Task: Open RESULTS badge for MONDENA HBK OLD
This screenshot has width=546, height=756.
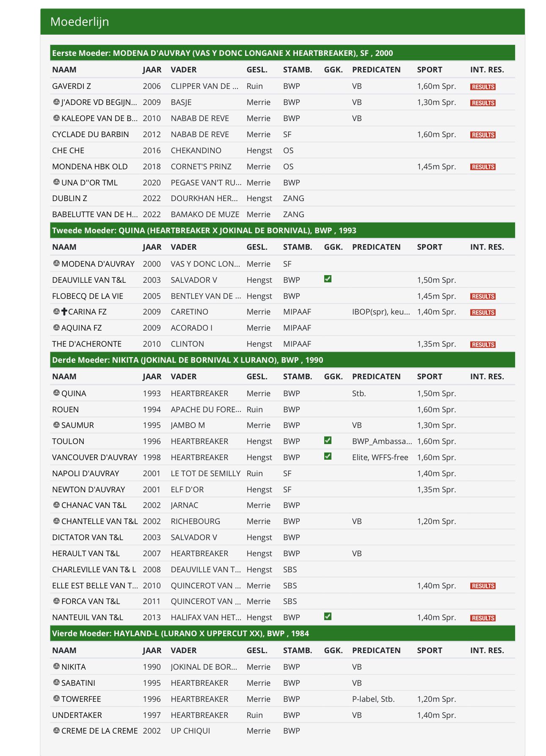Action: [483, 167]
